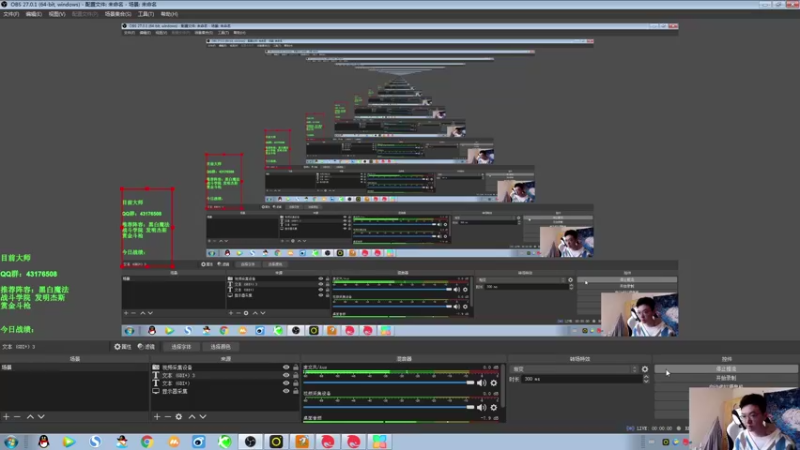Click the green QQ群: 43176508 text in preview
The width and height of the screenshot is (800, 450).
29,274
